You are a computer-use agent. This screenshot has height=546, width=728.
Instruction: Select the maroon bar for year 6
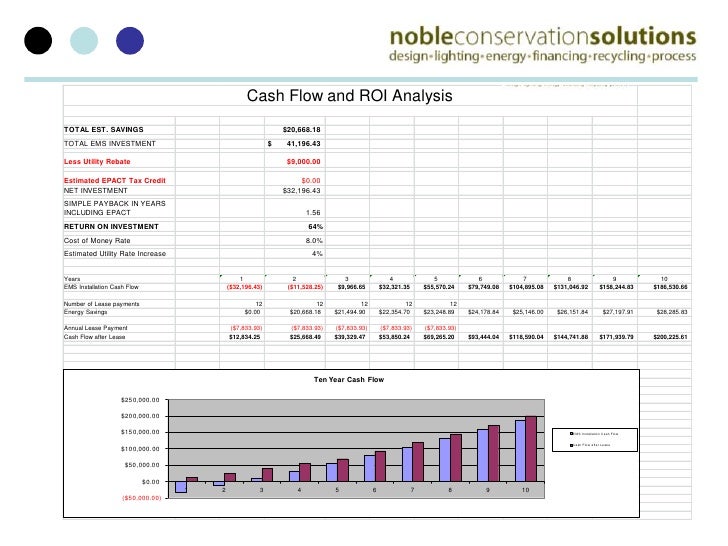click(380, 467)
